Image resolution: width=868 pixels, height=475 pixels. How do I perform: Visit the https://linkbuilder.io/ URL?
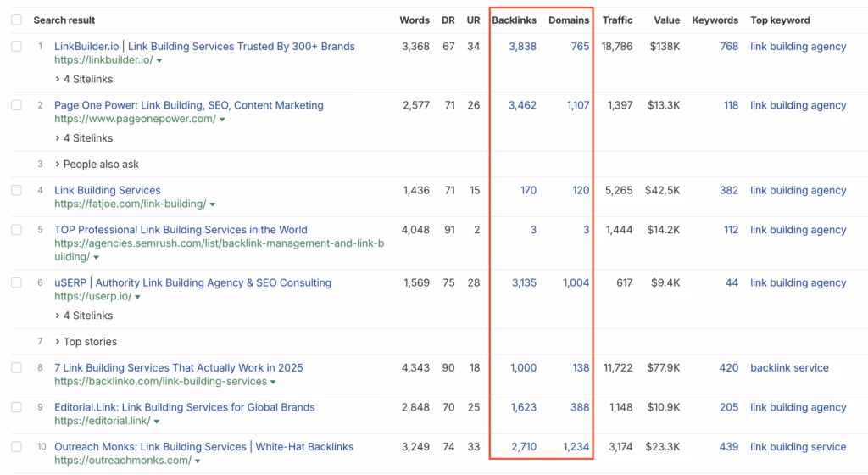click(x=103, y=59)
